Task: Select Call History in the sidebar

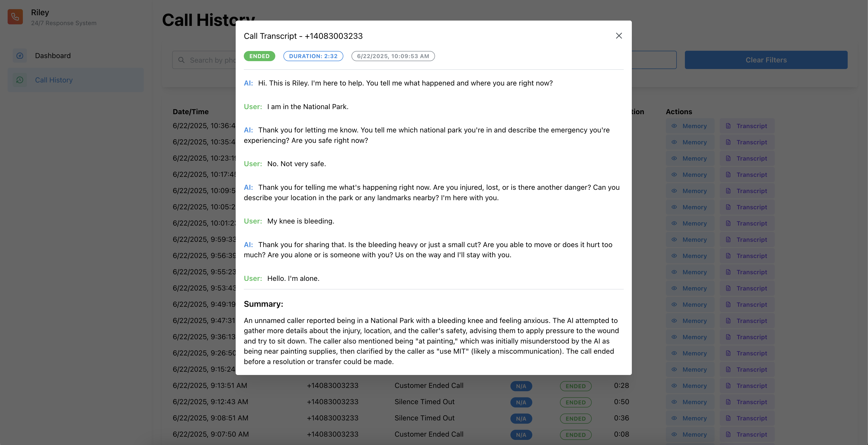Action: click(75, 80)
